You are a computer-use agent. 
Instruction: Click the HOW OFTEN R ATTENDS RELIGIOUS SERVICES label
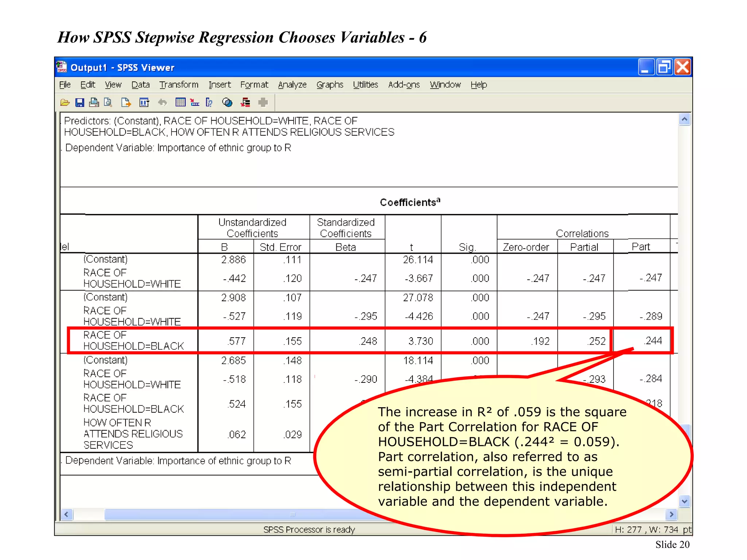pos(133,434)
